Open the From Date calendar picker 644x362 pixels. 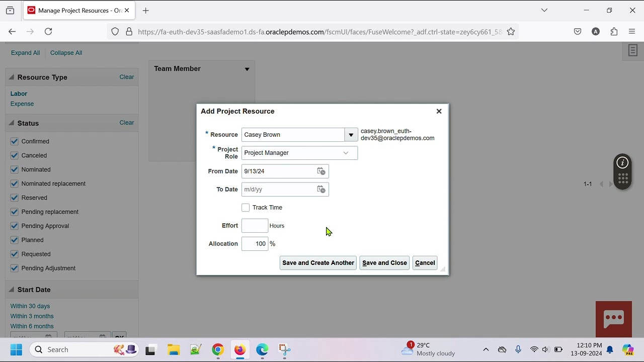tap(321, 171)
